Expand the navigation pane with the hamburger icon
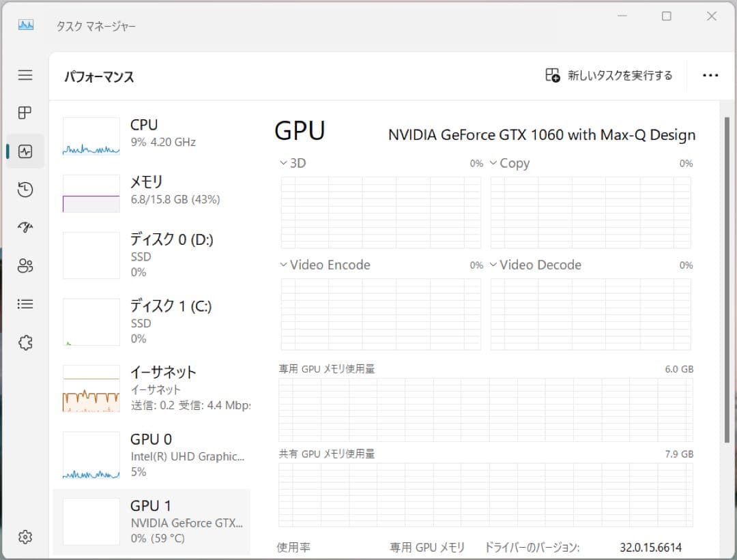The image size is (737, 560). point(25,75)
